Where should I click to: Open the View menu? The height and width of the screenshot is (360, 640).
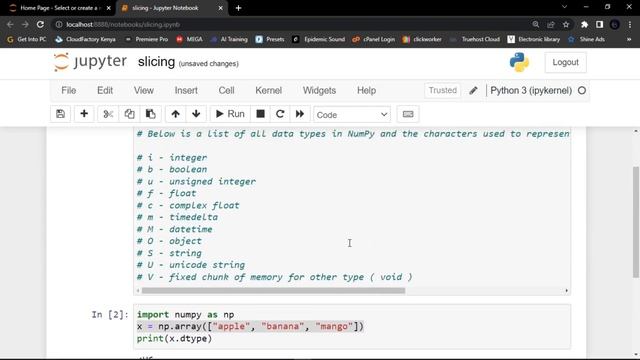click(x=144, y=90)
